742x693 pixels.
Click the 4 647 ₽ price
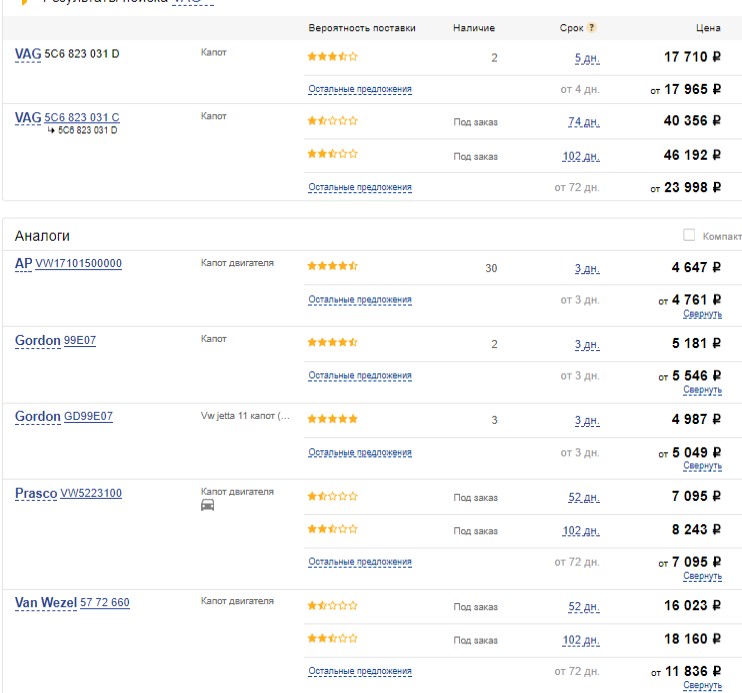pyautogui.click(x=696, y=267)
